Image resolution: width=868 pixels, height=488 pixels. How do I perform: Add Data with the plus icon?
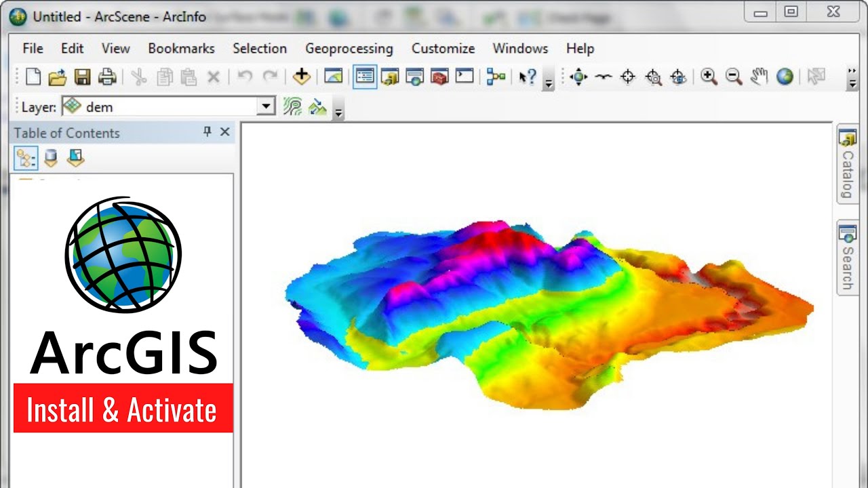(x=302, y=77)
